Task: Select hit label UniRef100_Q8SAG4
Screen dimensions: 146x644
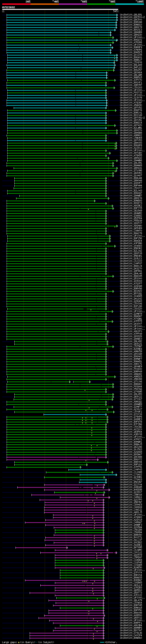Action: 131,72
